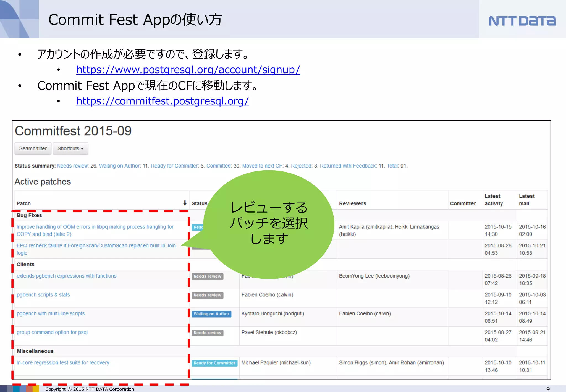566x392 pixels.
Task: Click the Clients group heading
Action: coord(25,265)
